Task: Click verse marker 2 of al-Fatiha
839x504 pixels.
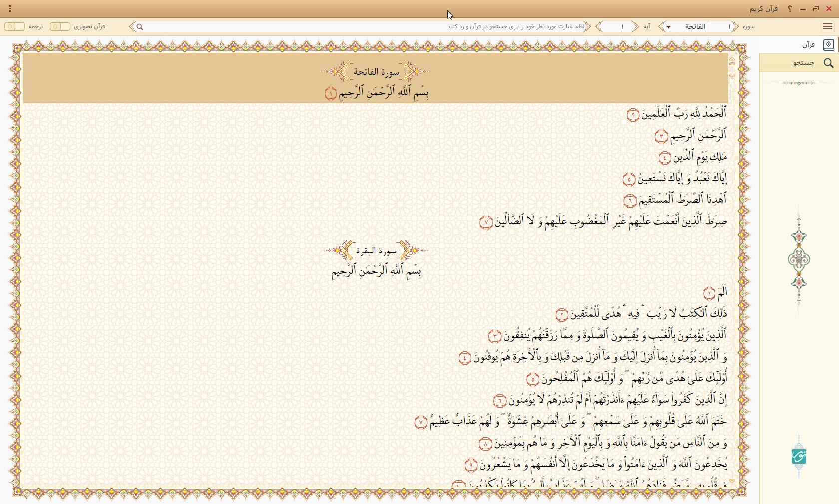Action: pyautogui.click(x=633, y=115)
